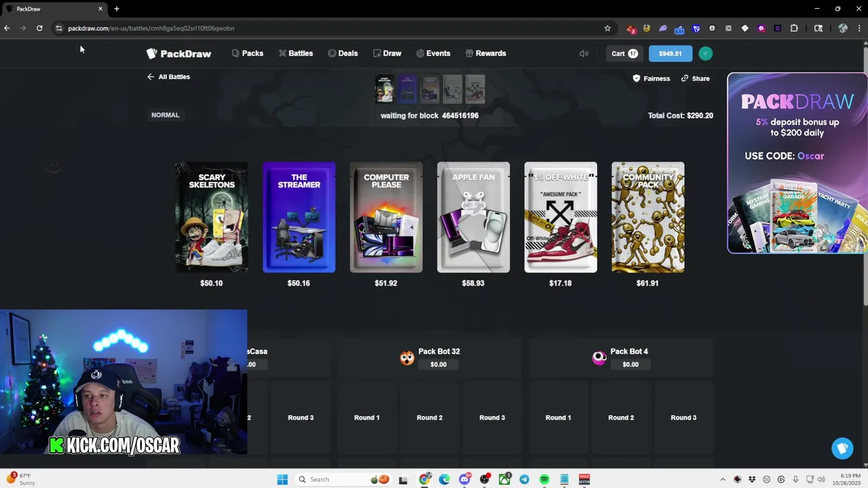Click the browser back arrow
This screenshot has width=868, height=488.
tap(7, 28)
